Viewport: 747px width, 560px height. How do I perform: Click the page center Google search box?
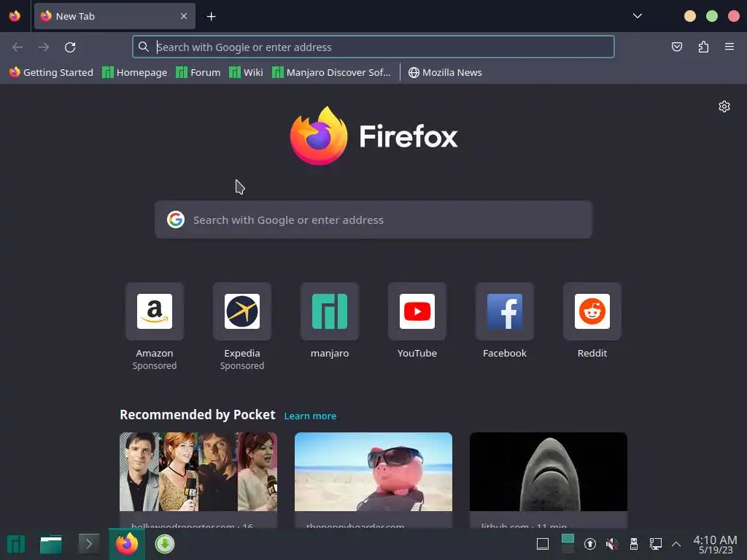point(373,219)
